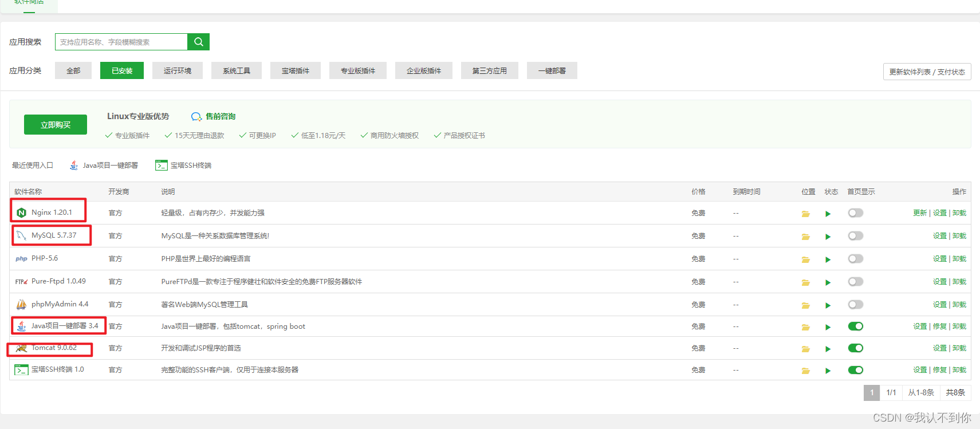
Task: Disable homepage display for Java项目一键部署
Action: click(x=856, y=326)
